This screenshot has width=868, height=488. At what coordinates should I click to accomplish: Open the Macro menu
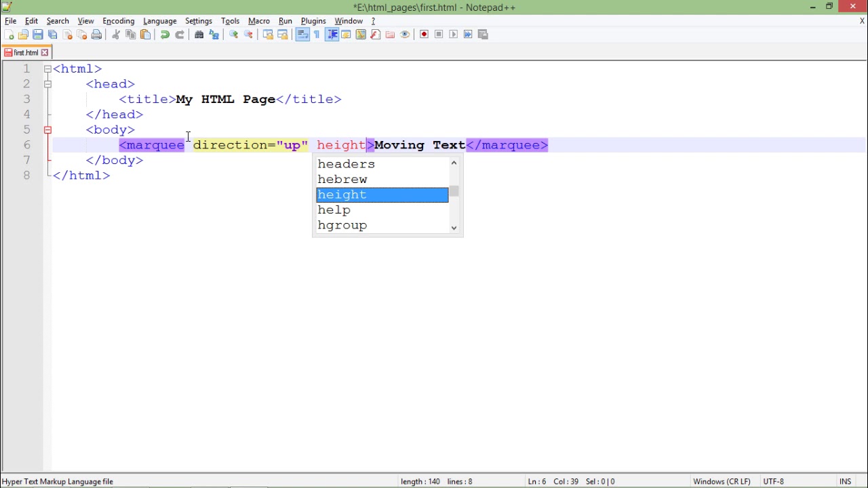click(259, 21)
